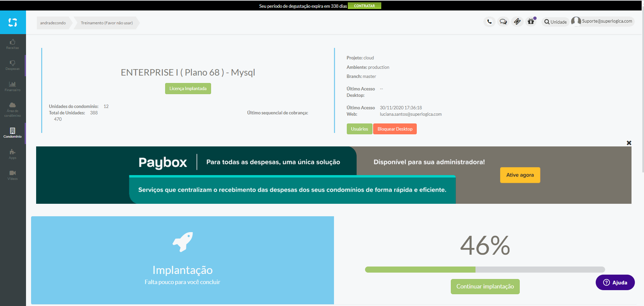The height and width of the screenshot is (306, 644).
Task: Click the Bloquear Desktop button
Action: [x=395, y=129]
